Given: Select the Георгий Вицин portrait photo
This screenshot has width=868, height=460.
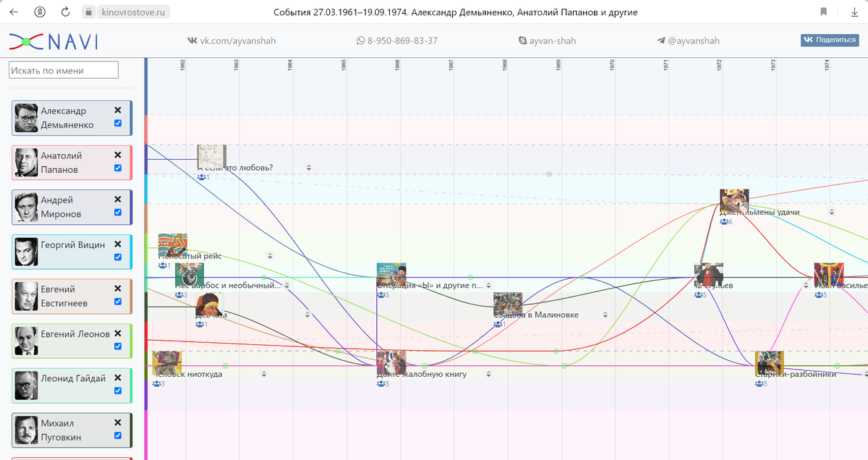Looking at the screenshot, I should tap(26, 252).
